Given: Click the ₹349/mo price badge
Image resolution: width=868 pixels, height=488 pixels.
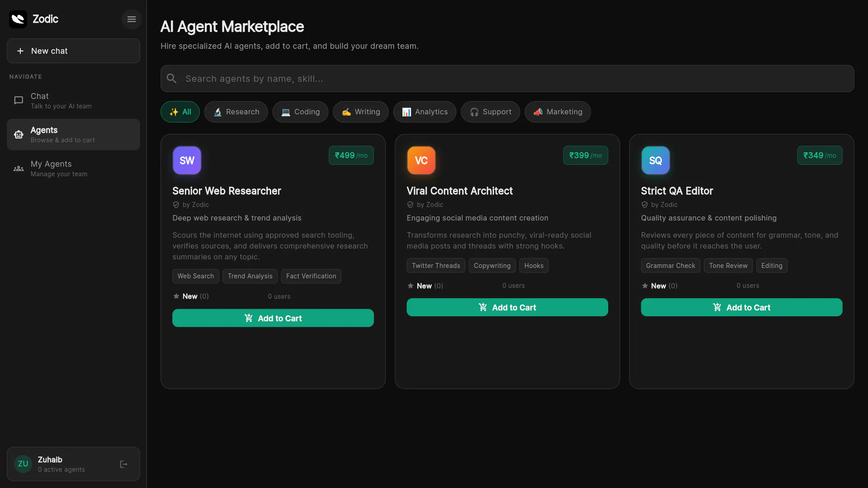Looking at the screenshot, I should (x=820, y=155).
